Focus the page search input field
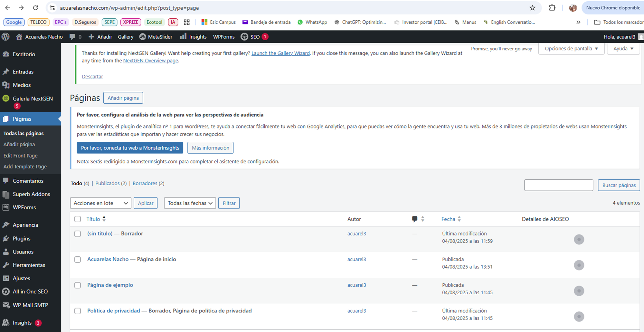The height and width of the screenshot is (332, 644). 559,185
